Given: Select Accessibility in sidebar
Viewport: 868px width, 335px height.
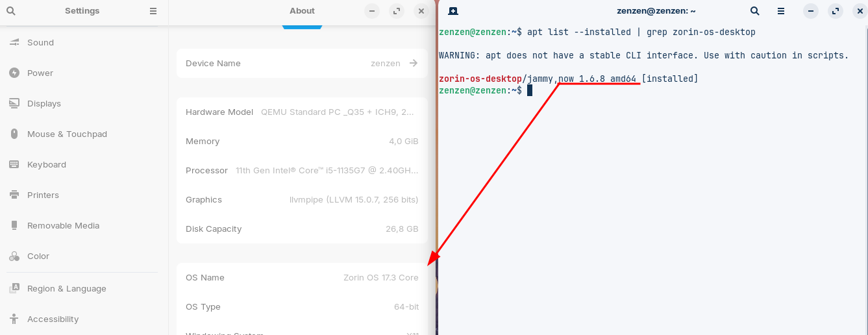Looking at the screenshot, I should pyautogui.click(x=84, y=319).
